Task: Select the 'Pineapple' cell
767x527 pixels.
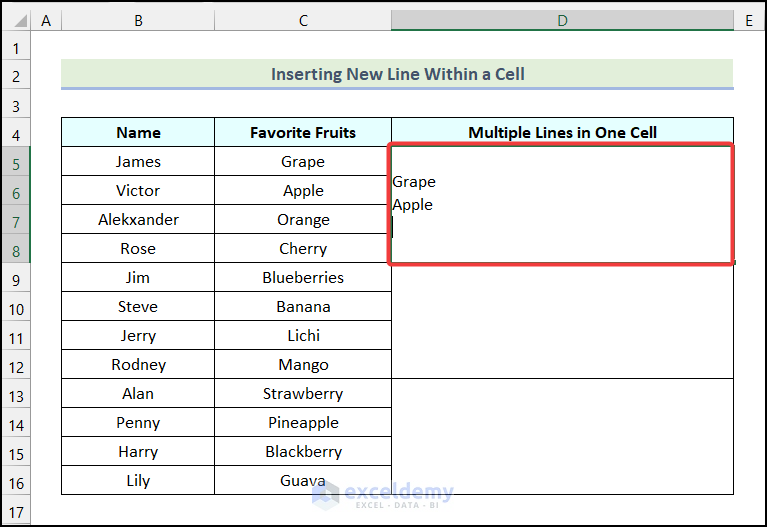Action: click(302, 423)
